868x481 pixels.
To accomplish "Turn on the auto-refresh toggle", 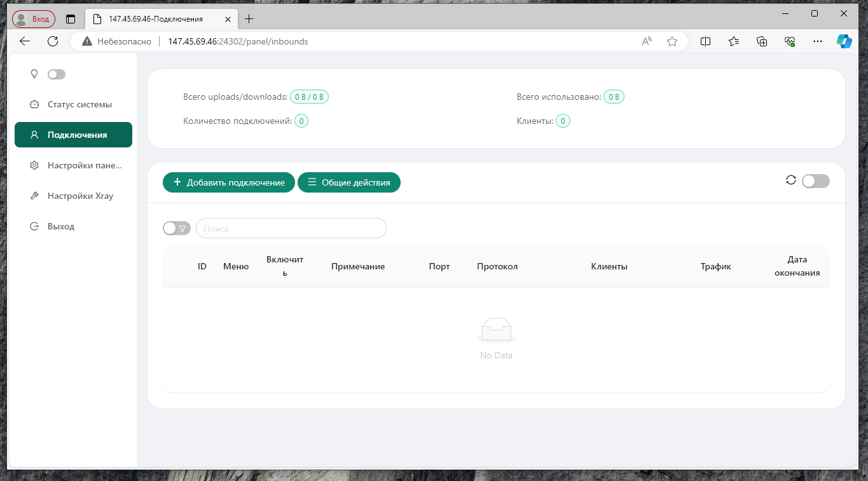I will [815, 181].
